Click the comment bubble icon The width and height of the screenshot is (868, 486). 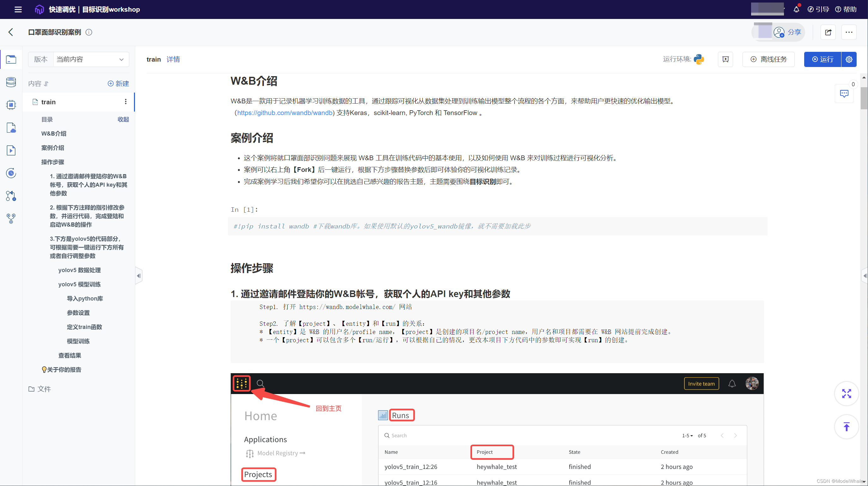click(x=844, y=94)
